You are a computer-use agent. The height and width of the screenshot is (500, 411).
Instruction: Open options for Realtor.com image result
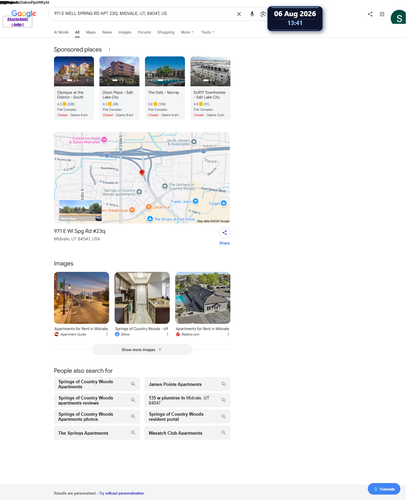coord(228,334)
